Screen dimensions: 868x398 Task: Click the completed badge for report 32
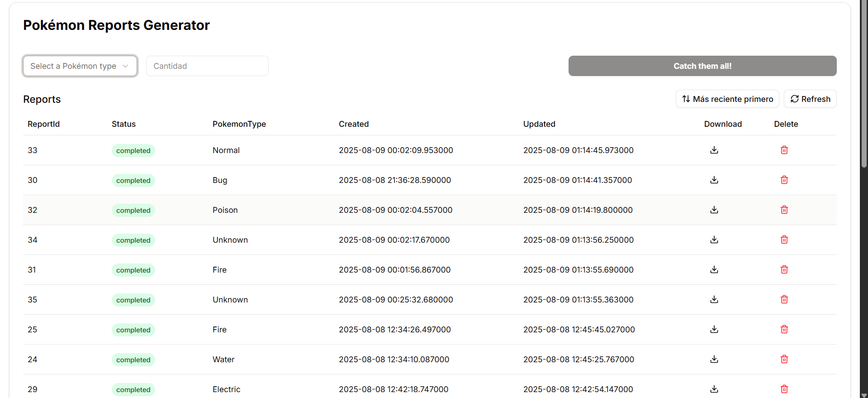click(133, 210)
